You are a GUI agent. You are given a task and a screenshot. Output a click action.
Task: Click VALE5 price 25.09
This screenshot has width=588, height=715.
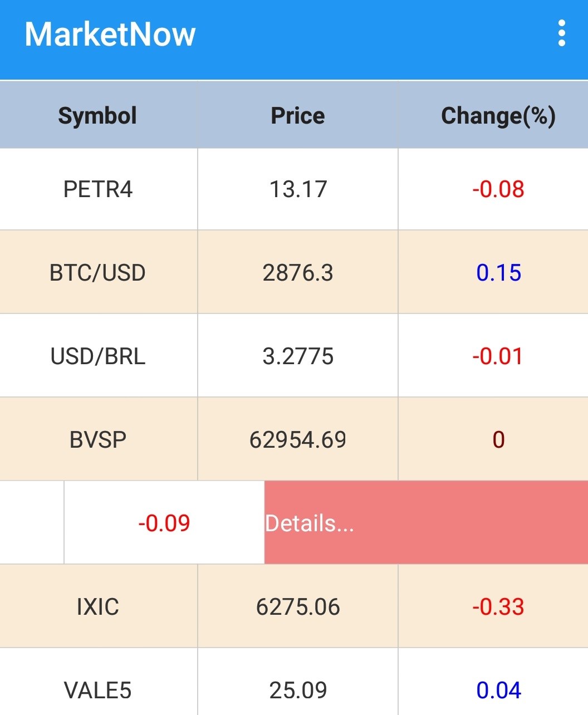298,690
